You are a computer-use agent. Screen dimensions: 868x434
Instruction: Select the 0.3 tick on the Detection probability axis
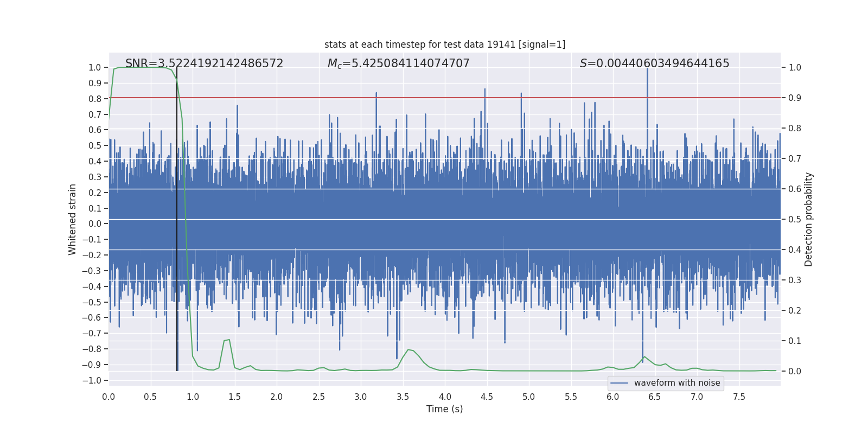pyautogui.click(x=795, y=280)
